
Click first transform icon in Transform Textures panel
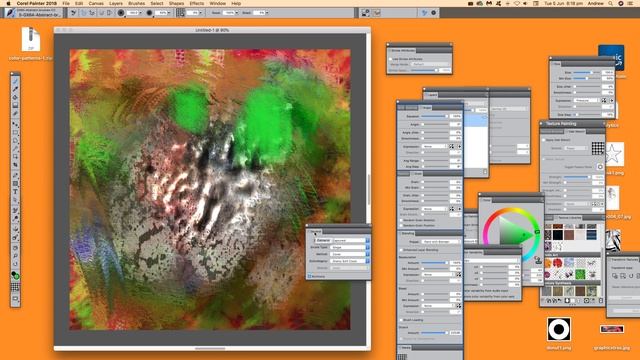(x=615, y=276)
